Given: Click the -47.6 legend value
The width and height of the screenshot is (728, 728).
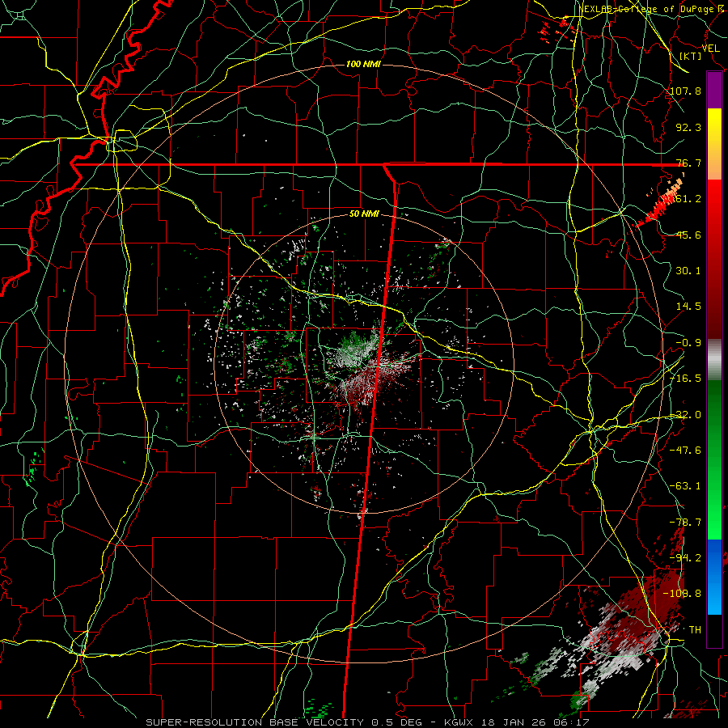Looking at the screenshot, I should pos(686,451).
